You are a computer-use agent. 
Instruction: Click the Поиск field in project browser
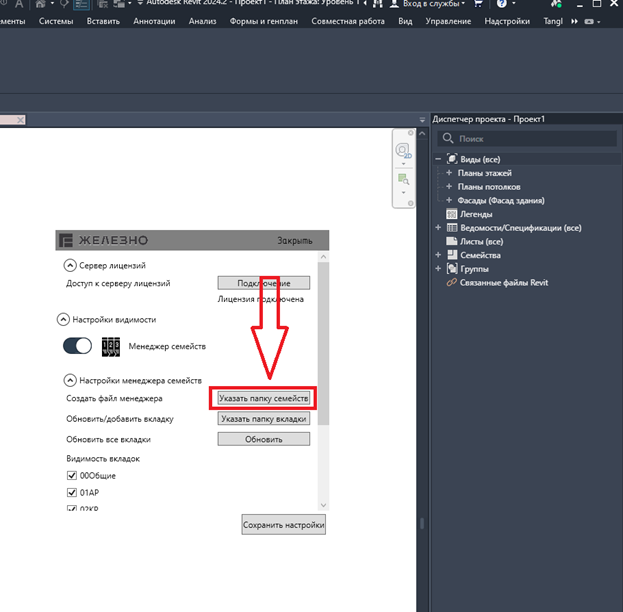click(x=527, y=138)
